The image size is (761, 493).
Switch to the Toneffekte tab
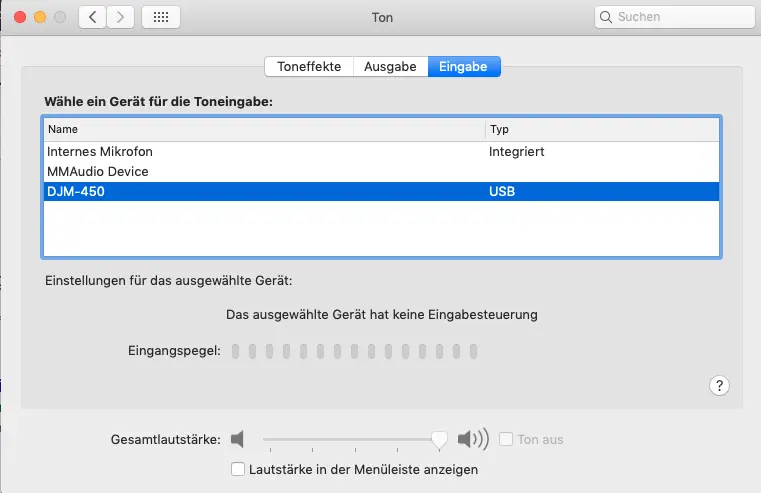pyautogui.click(x=309, y=66)
